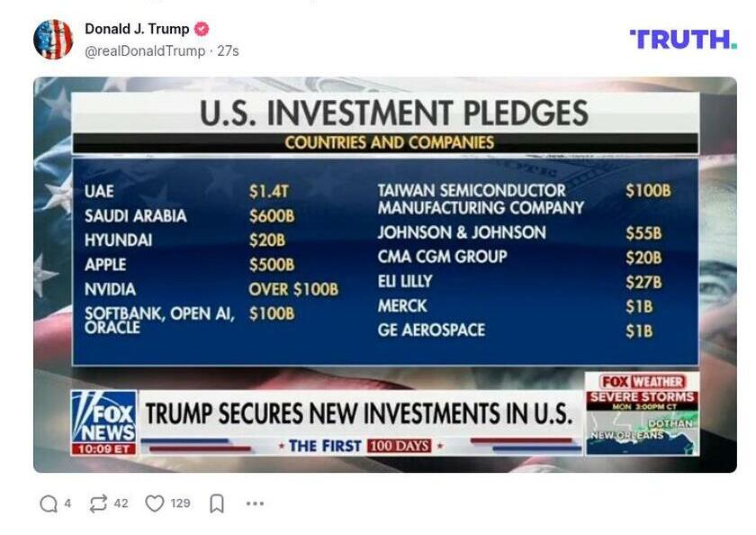Click the 27s timestamp
Image resolution: width=756 pixels, height=535 pixels.
(x=230, y=50)
